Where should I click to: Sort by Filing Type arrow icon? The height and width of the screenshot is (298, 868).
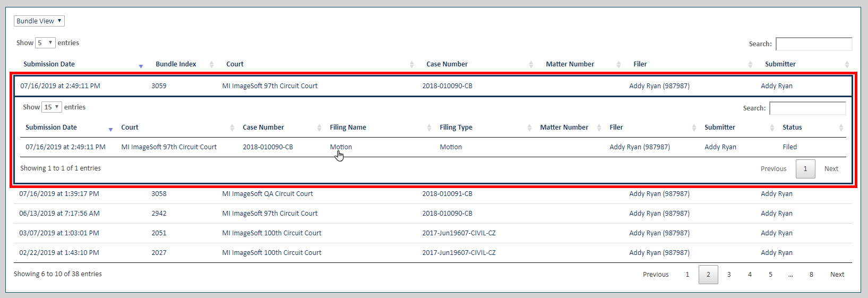click(x=529, y=127)
